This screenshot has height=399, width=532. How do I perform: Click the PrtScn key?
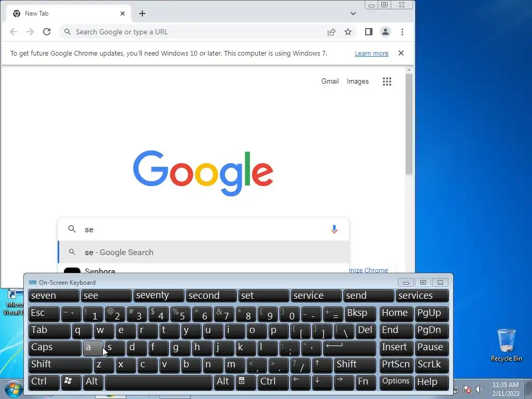pyautogui.click(x=396, y=365)
